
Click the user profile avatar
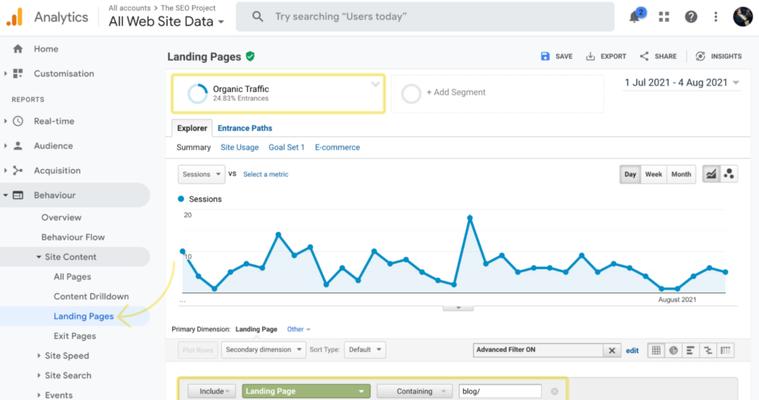743,17
